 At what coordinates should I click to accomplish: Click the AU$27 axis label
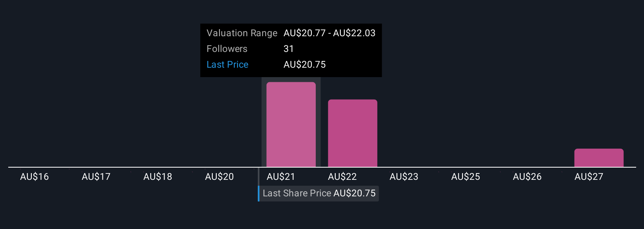pyautogui.click(x=589, y=177)
